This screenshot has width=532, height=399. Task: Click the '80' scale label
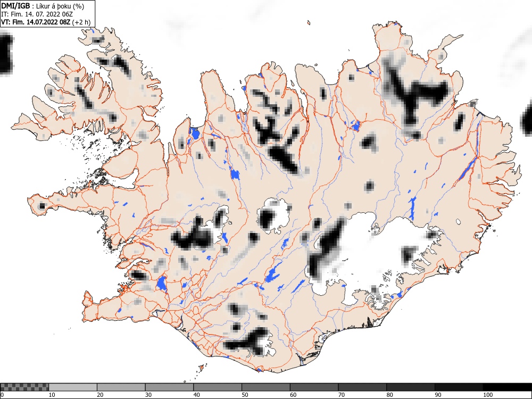[389, 395]
